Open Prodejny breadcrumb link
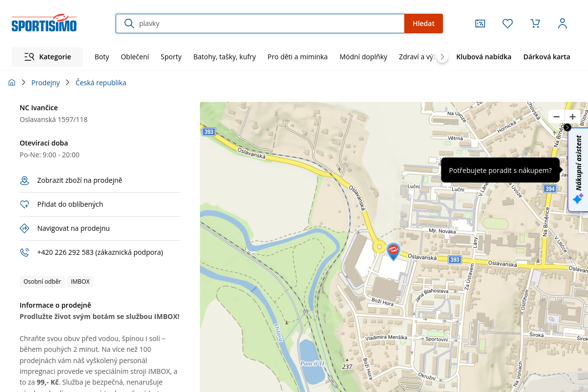This screenshot has height=392, width=588. [x=46, y=83]
